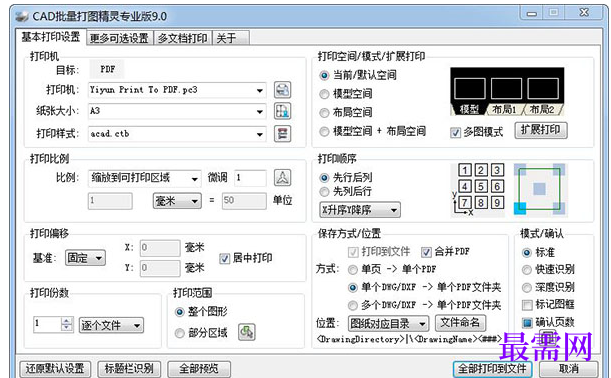This screenshot has width=611, height=378.
Task: Select the 快速识别 mode
Action: point(526,270)
